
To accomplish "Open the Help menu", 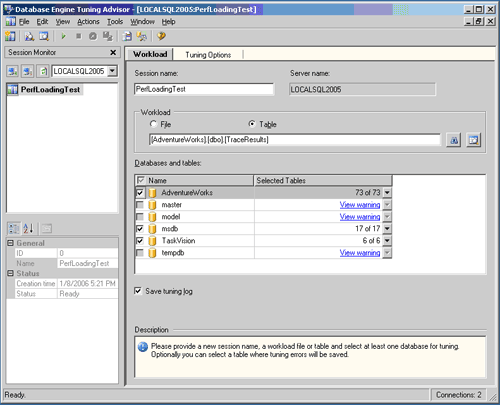I will click(168, 22).
